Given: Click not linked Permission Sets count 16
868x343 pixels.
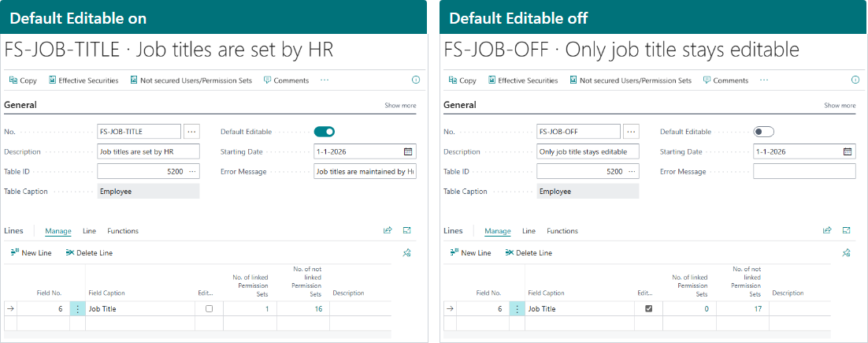Looking at the screenshot, I should (319, 309).
